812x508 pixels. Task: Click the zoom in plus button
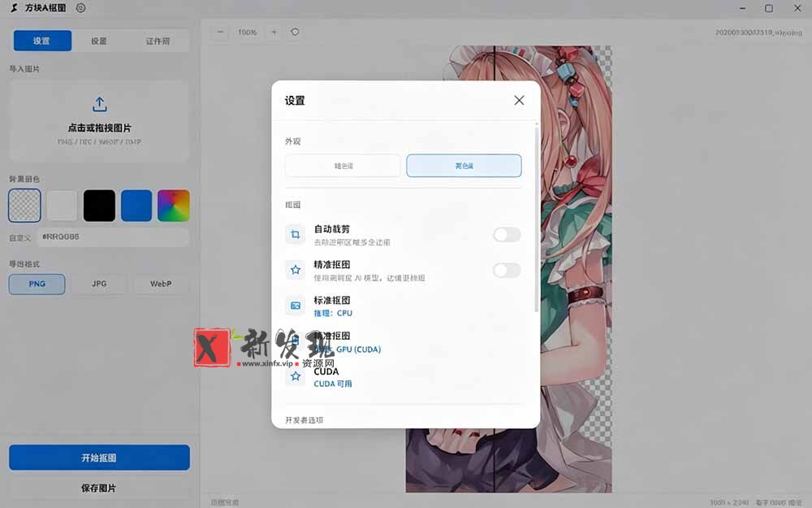point(274,33)
